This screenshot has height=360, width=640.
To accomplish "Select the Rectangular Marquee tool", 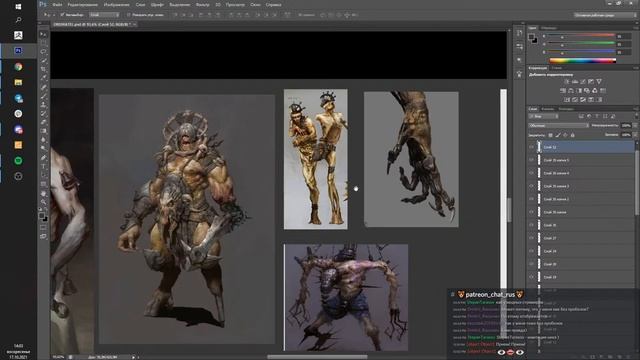I will (43, 43).
